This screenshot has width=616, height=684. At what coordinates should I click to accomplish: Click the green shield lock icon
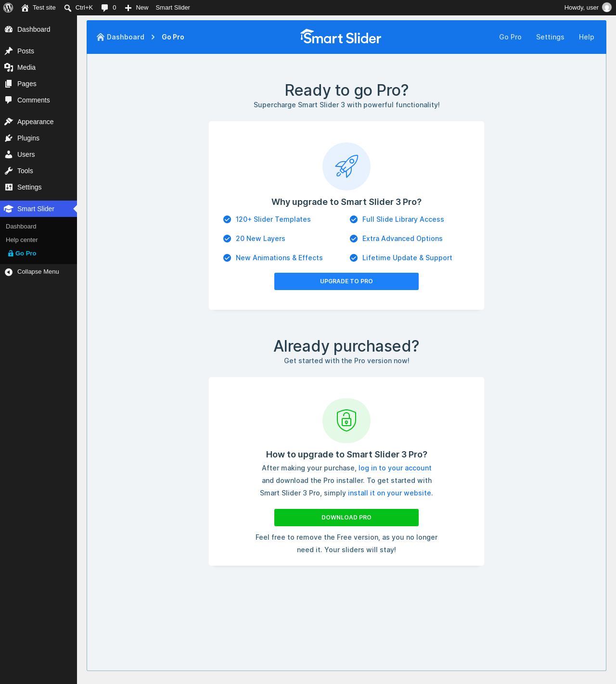(x=346, y=420)
